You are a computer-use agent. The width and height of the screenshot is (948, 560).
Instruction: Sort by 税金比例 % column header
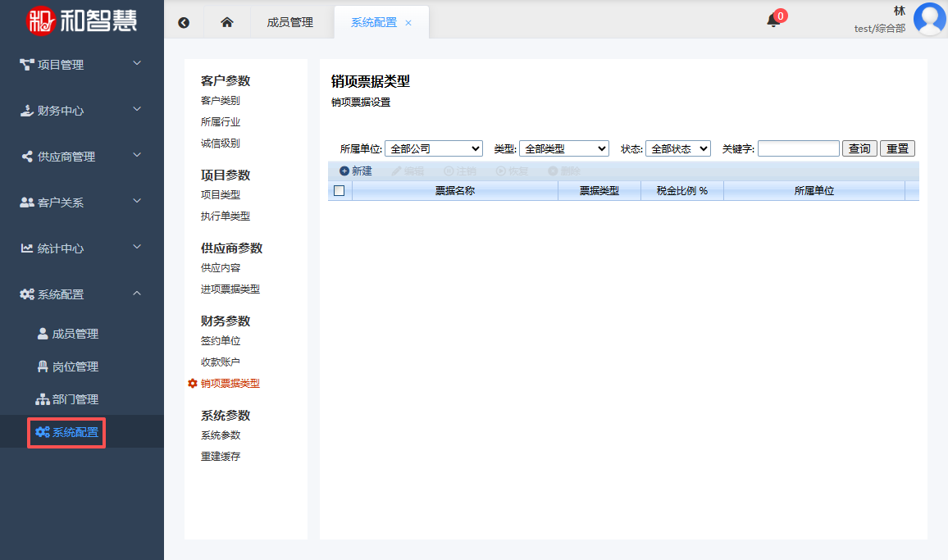(x=682, y=190)
